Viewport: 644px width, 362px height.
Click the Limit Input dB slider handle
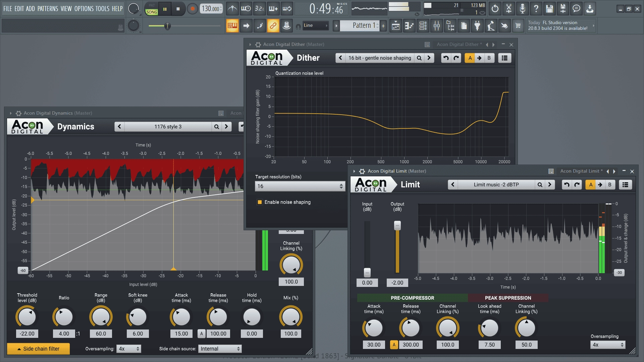(367, 272)
